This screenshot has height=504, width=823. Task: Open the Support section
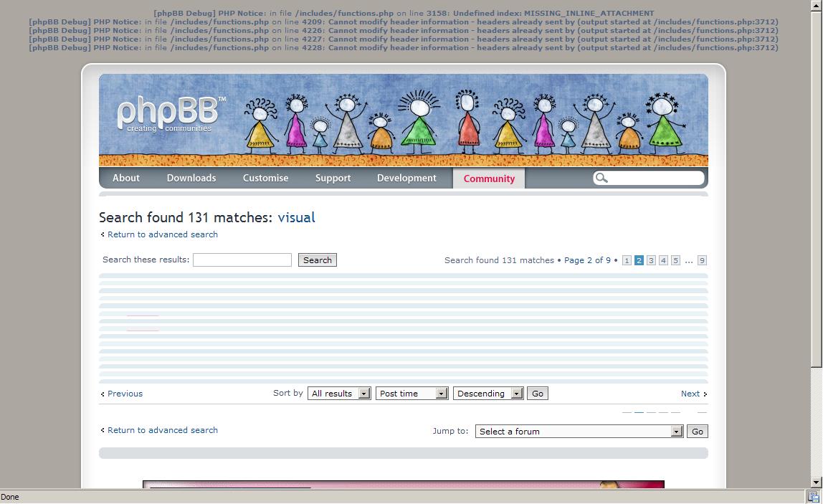pos(333,178)
